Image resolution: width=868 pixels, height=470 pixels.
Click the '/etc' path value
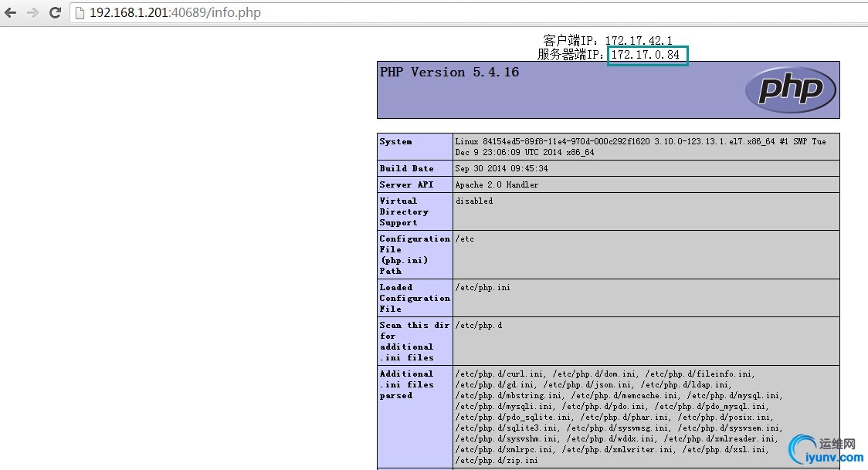coord(464,239)
